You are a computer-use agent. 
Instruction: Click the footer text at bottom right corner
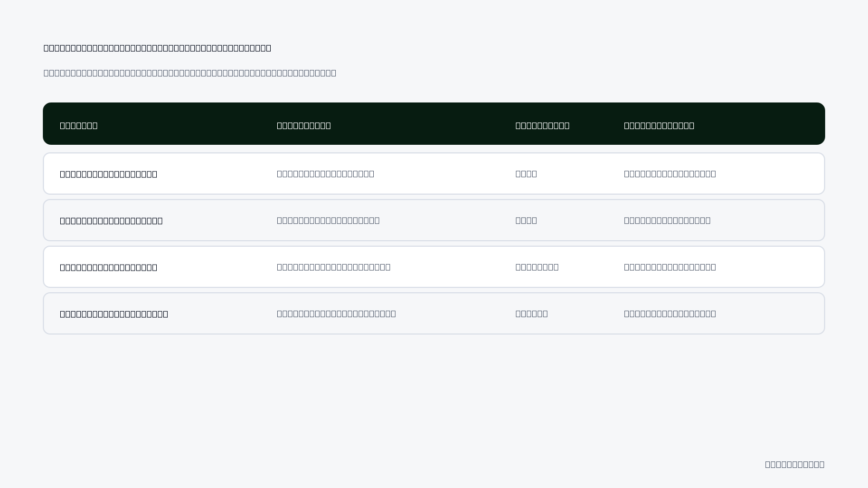click(795, 464)
